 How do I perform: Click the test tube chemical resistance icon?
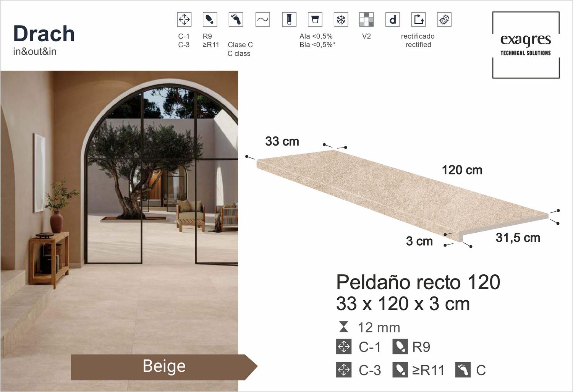click(289, 19)
